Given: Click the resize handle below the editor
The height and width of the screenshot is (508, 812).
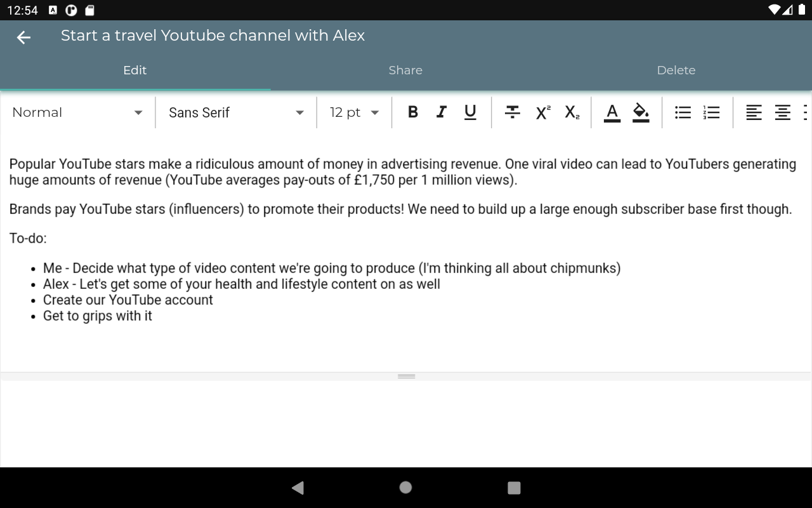Looking at the screenshot, I should click(406, 377).
